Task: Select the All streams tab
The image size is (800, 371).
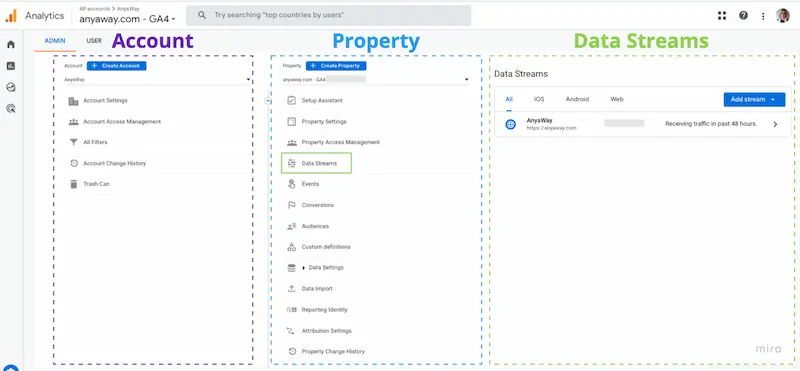Action: click(x=509, y=100)
